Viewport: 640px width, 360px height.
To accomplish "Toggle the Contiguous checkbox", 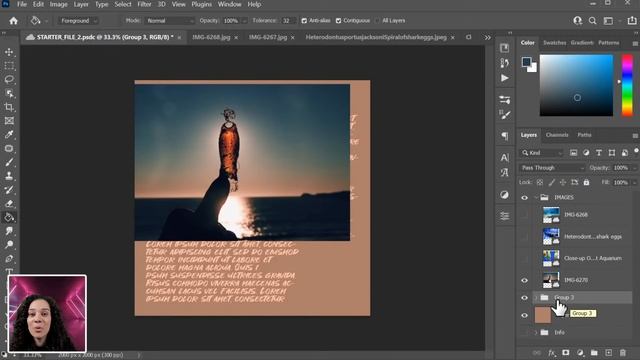I will click(338, 21).
